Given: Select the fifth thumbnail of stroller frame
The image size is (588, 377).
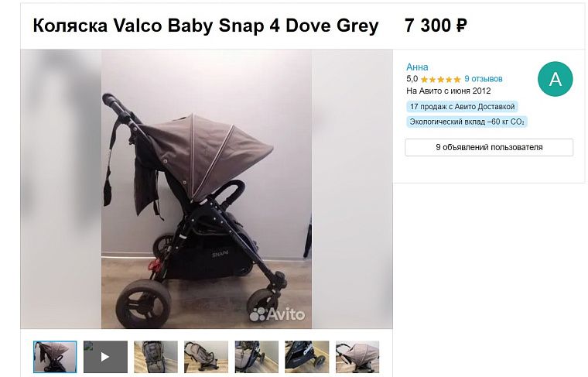Looking at the screenshot, I should pos(257,357).
